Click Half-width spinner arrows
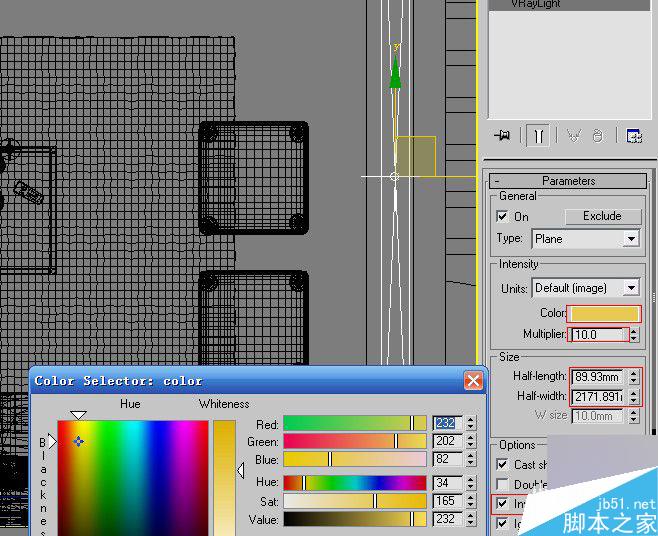 [x=634, y=396]
